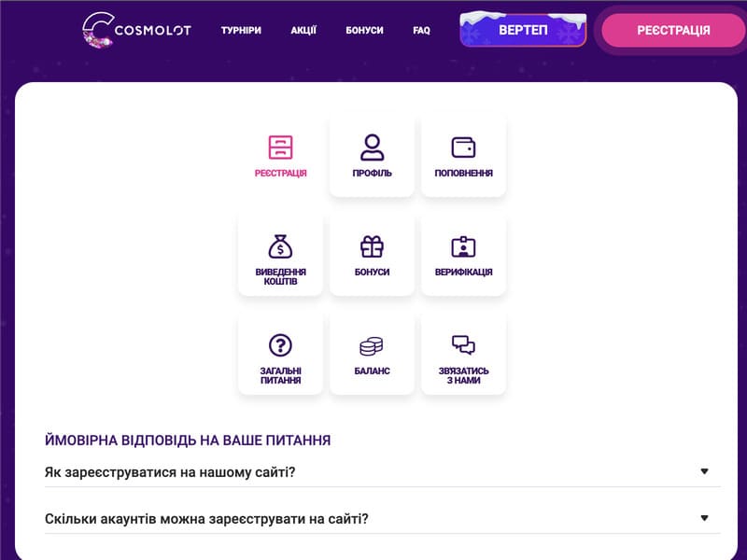Click the heading Ймовірна відповідь на ваше питання

(x=184, y=438)
